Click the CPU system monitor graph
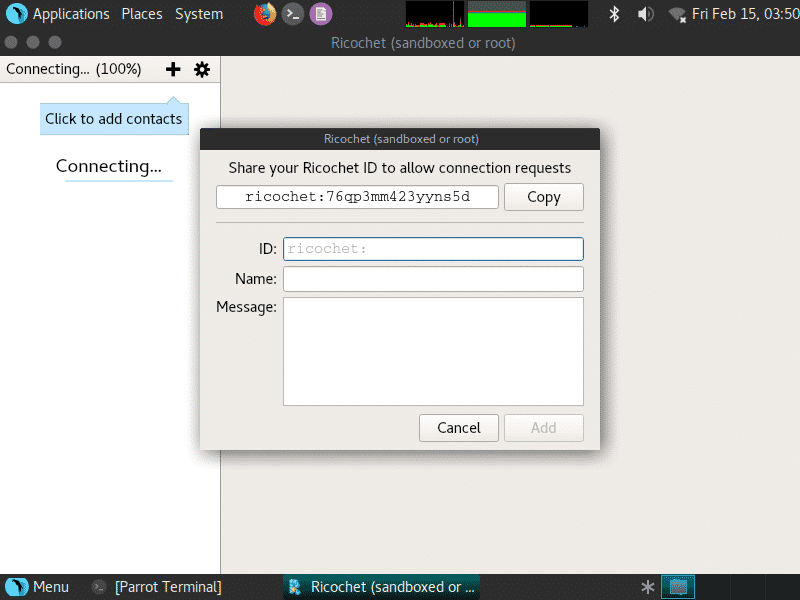Image resolution: width=800 pixels, height=600 pixels. [x=435, y=14]
